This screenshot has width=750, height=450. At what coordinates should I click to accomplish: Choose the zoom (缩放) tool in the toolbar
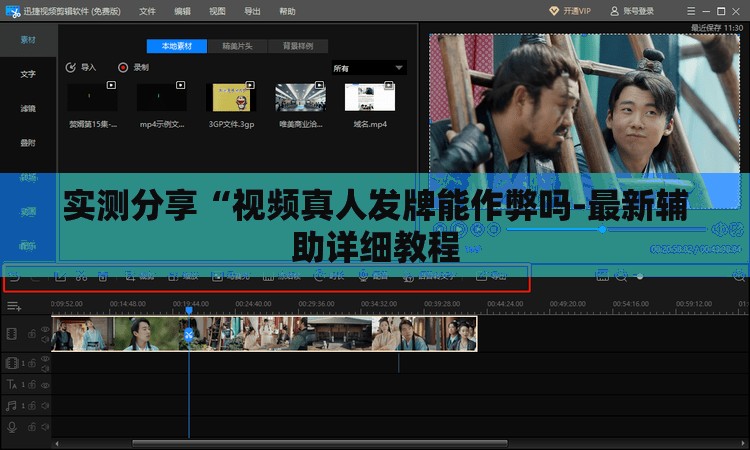click(x=183, y=276)
